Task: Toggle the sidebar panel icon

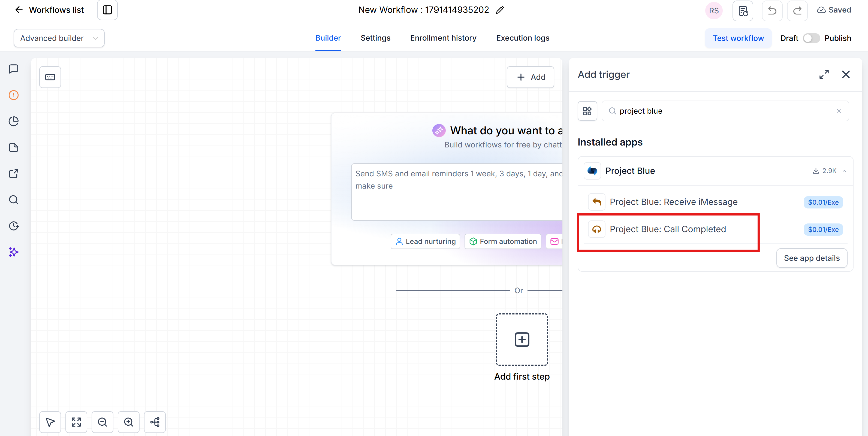Action: [x=107, y=10]
